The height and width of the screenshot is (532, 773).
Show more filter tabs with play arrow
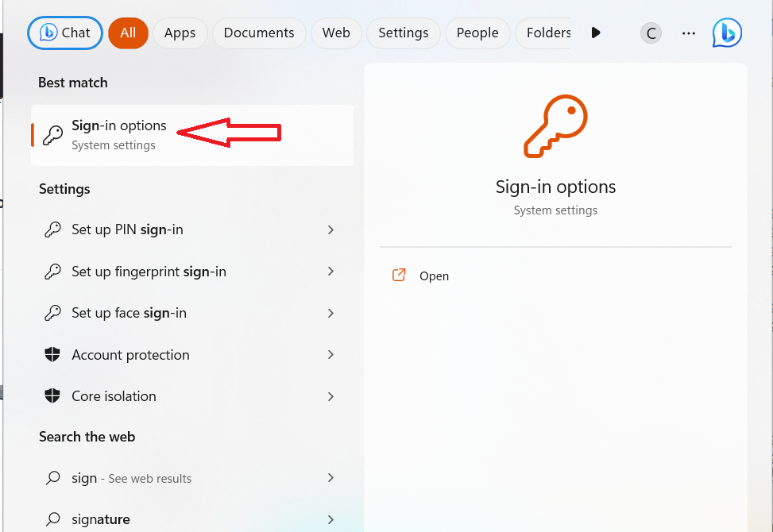pyautogui.click(x=596, y=33)
